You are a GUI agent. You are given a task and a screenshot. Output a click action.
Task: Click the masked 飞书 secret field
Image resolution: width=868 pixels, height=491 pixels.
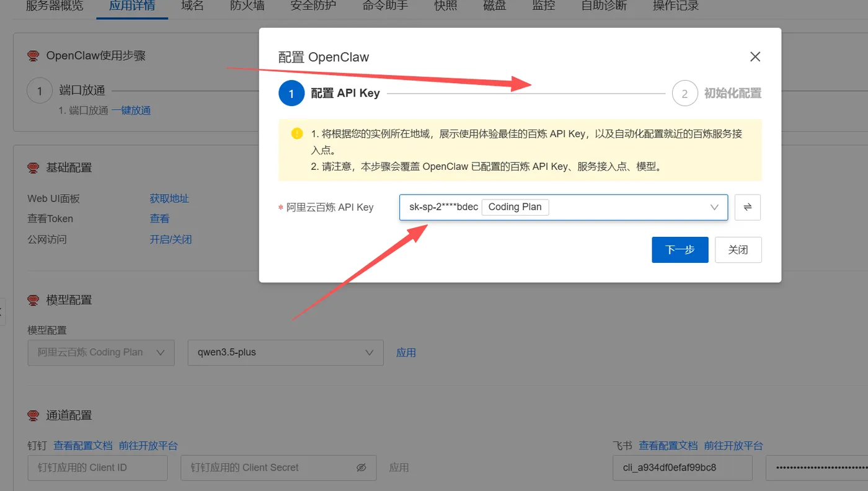(817, 467)
